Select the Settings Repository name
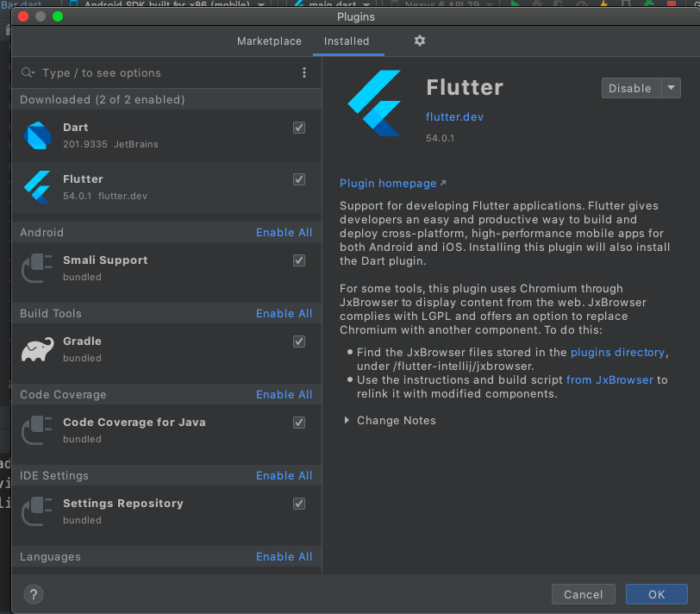 coord(123,504)
